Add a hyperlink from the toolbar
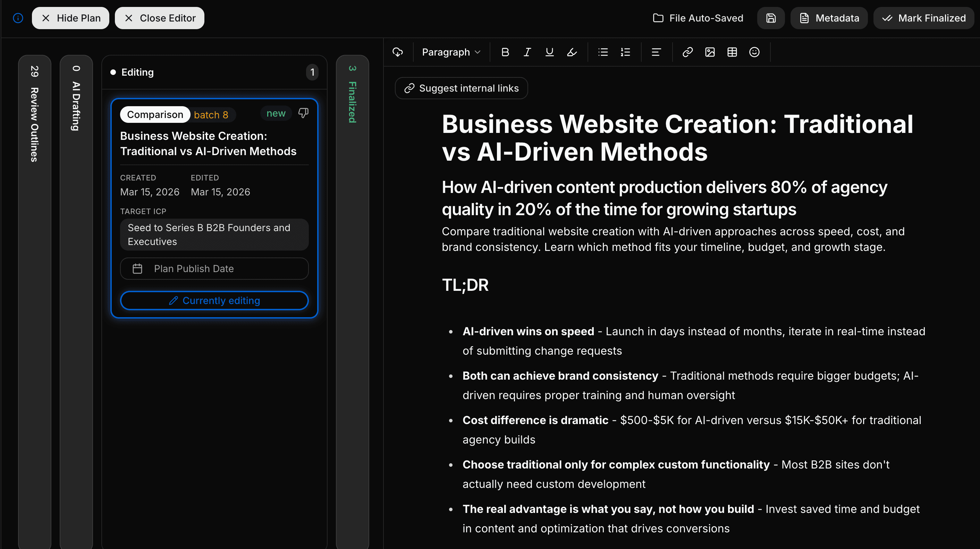 (x=687, y=52)
